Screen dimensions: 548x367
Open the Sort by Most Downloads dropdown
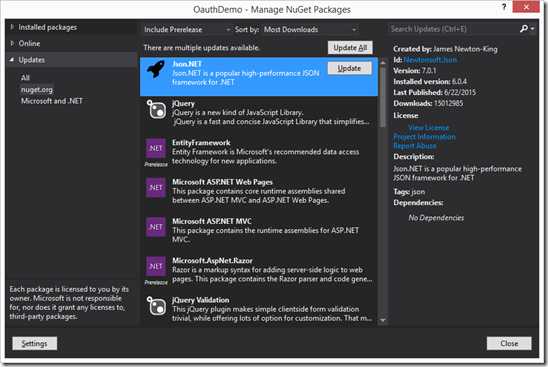point(310,30)
